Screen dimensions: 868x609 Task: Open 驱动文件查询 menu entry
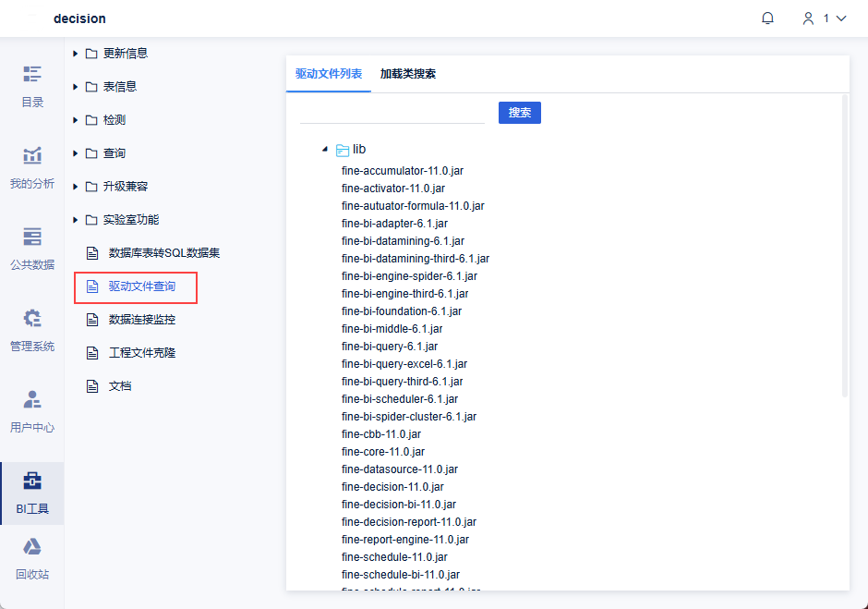click(x=141, y=286)
